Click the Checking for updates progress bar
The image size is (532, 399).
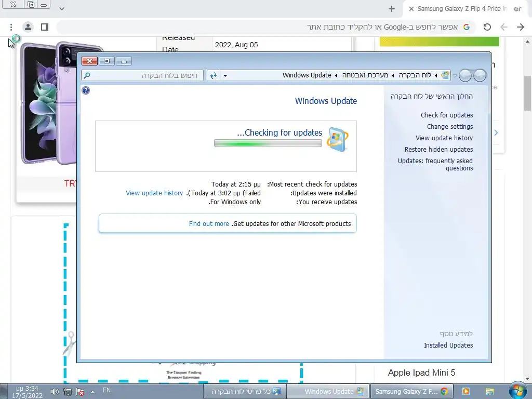(x=268, y=143)
